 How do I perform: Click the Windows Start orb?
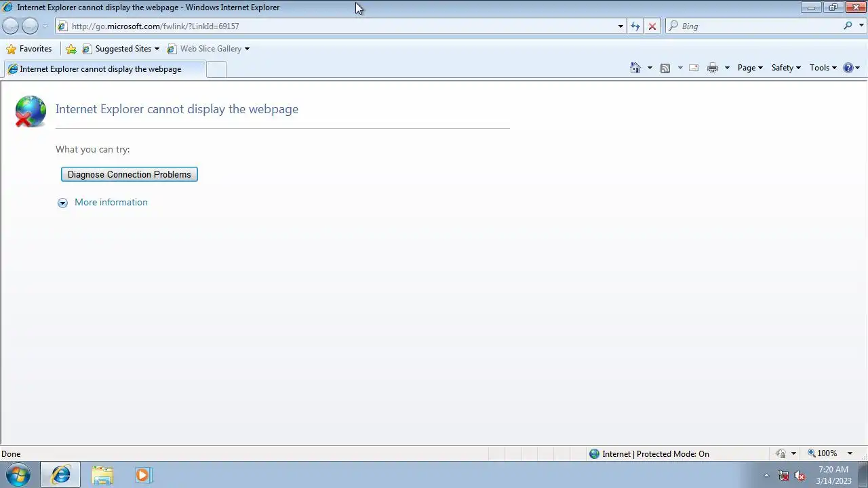click(18, 475)
